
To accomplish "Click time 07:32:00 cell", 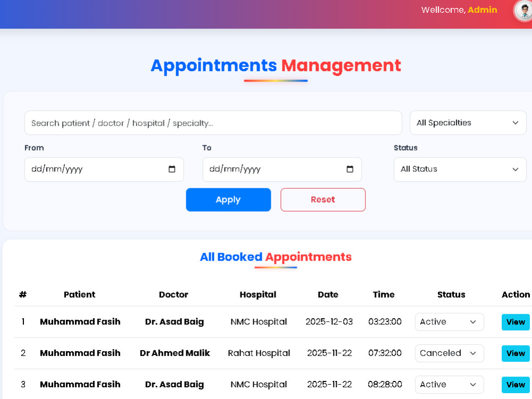I will coord(385,353).
